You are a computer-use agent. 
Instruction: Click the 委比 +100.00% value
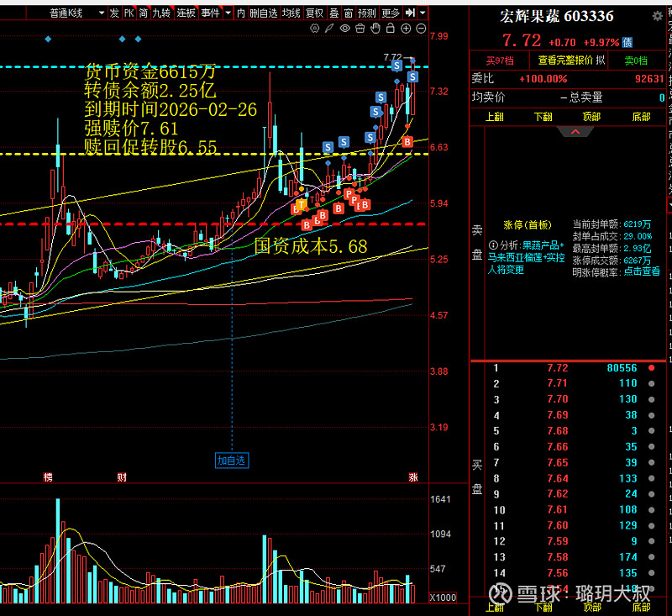click(x=543, y=79)
